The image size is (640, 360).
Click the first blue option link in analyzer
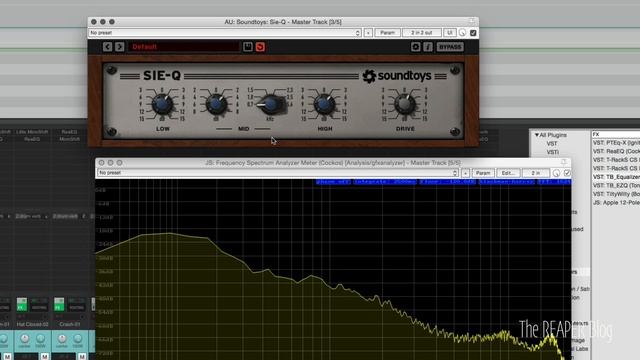click(x=333, y=182)
